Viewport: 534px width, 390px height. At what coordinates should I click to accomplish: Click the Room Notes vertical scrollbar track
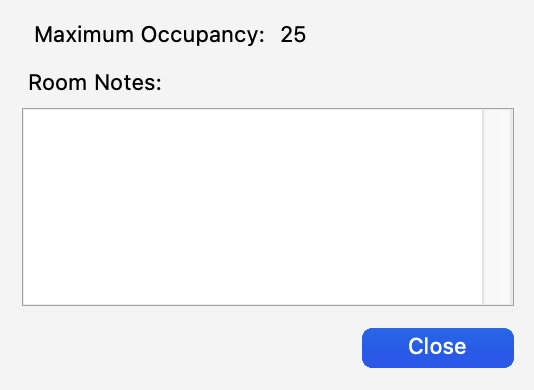click(x=498, y=207)
